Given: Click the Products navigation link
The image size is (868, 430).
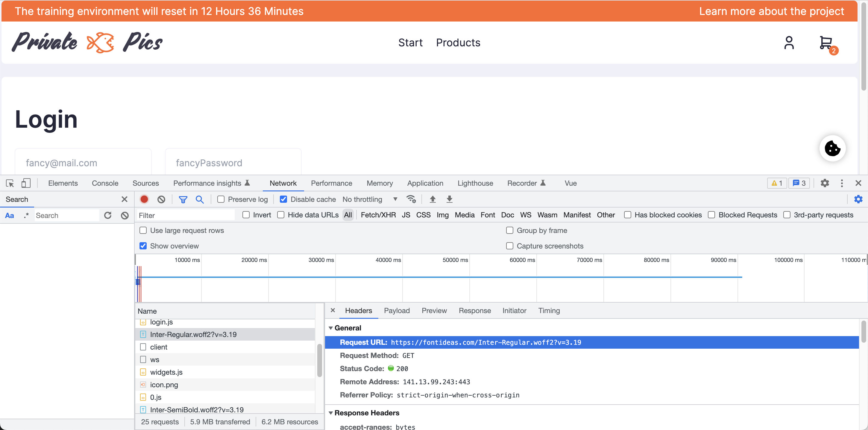Looking at the screenshot, I should [x=458, y=43].
